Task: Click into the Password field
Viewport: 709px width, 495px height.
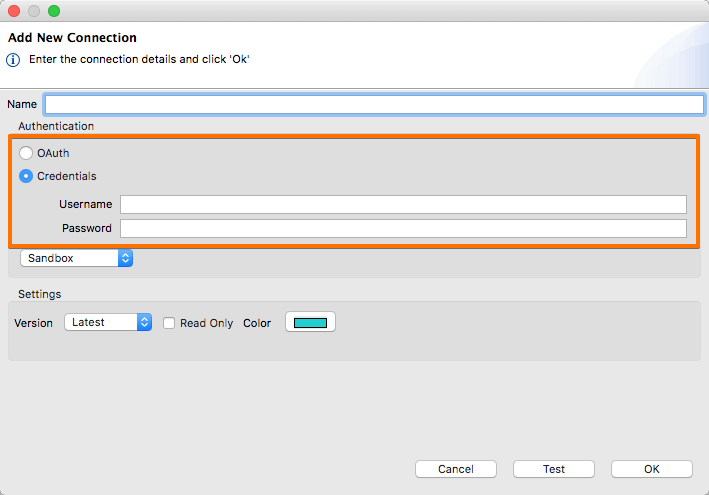Action: 403,228
